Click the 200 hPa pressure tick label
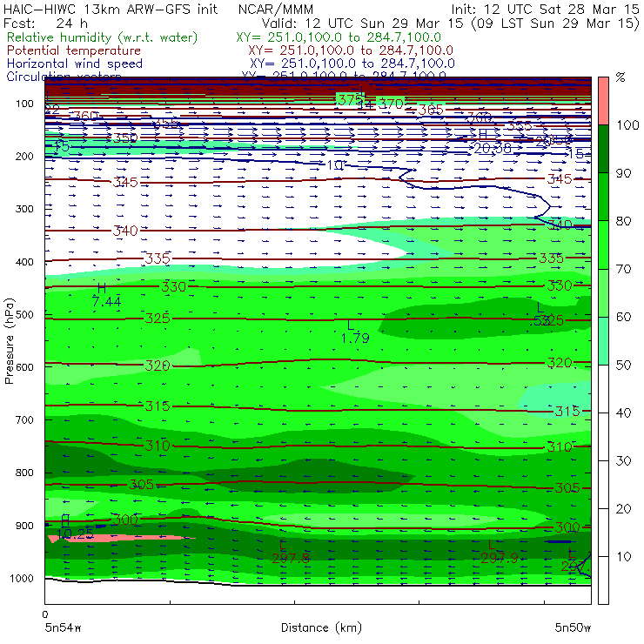 24,156
